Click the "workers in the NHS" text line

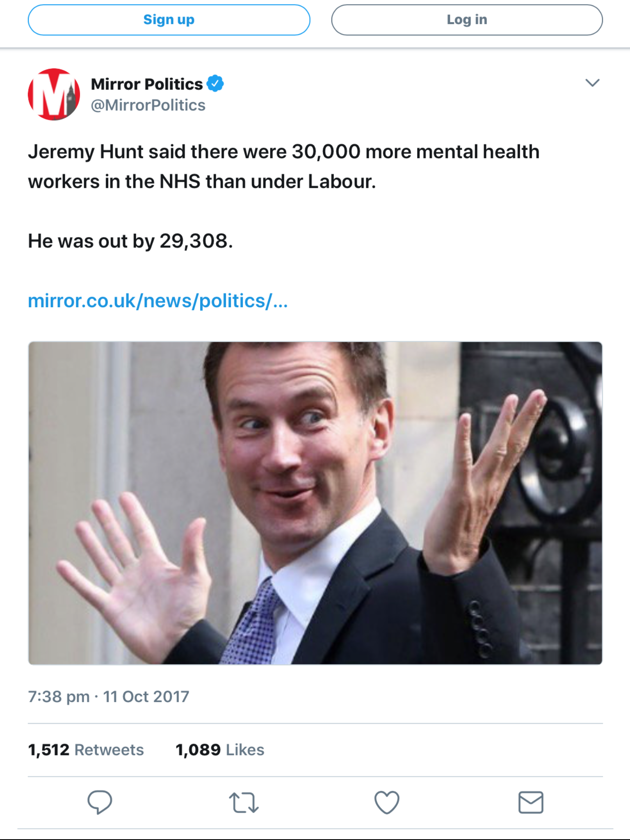(x=202, y=181)
